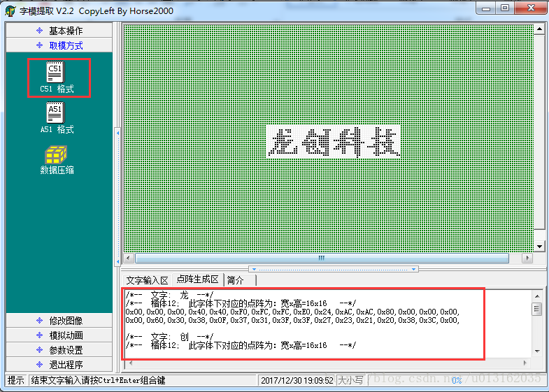Click the canvas horizontal scroll left arrow

click(x=128, y=258)
